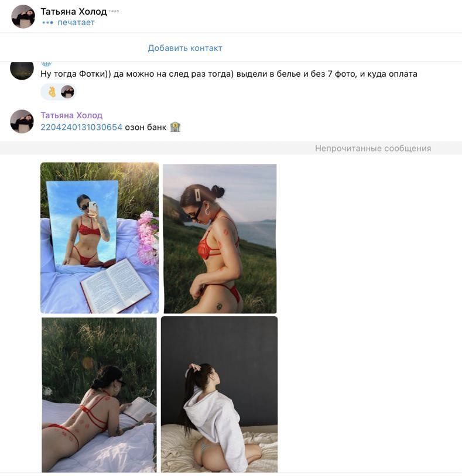Click the purple Татьяна Холод sender name
The image size is (462, 476).
tap(71, 115)
